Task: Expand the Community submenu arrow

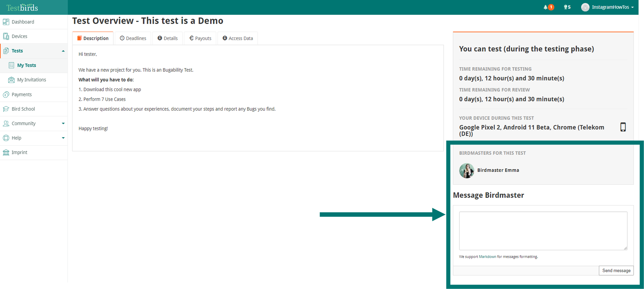Action: coord(63,124)
